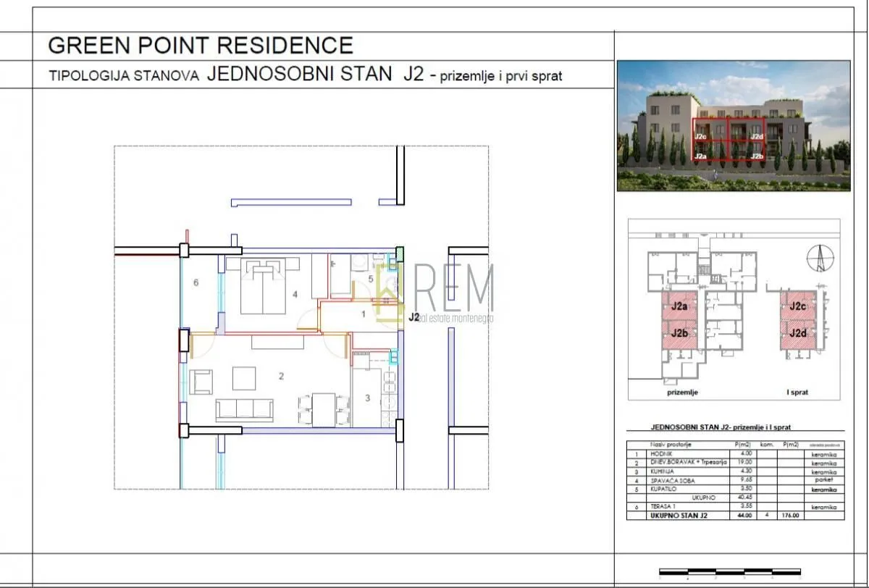Image resolution: width=869 pixels, height=588 pixels.
Task: Click room number 2 in the living room
Action: click(280, 376)
